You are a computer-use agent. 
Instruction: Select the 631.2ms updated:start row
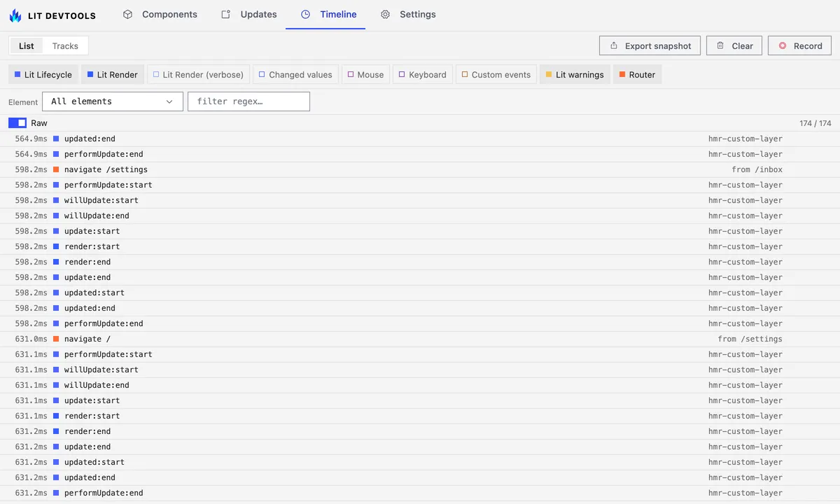tap(420, 462)
